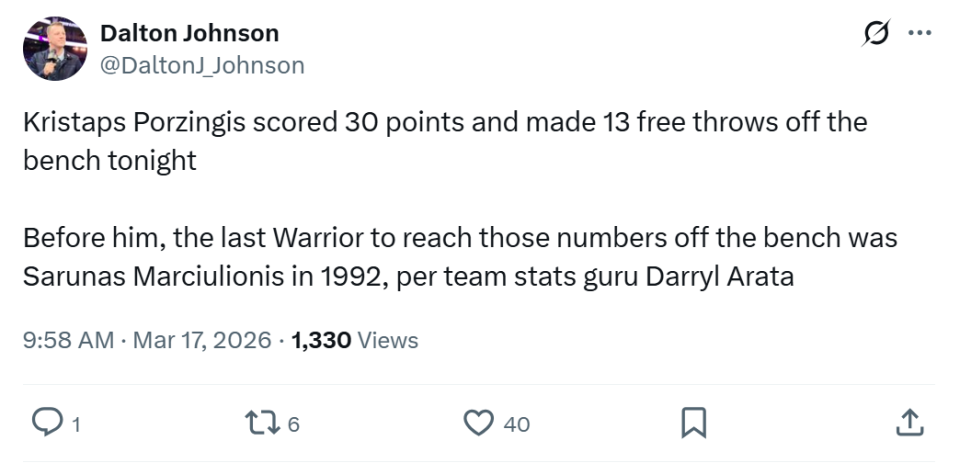Click the reply speech bubble icon
Image resolution: width=960 pixels, height=463 pixels.
pyautogui.click(x=45, y=424)
